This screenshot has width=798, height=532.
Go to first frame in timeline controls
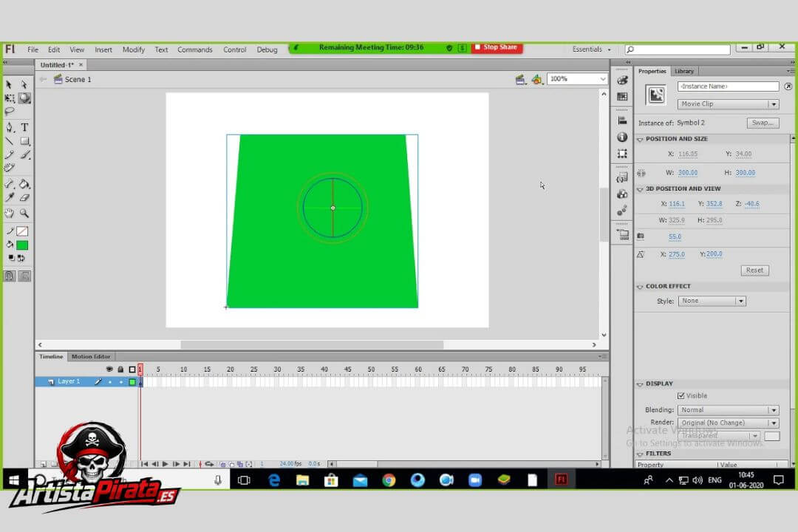(145, 464)
